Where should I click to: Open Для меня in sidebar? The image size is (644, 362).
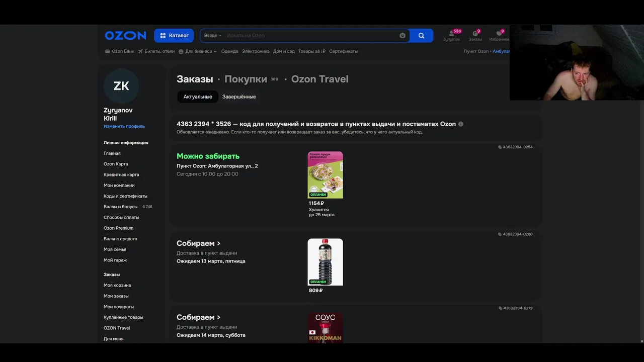pyautogui.click(x=114, y=339)
